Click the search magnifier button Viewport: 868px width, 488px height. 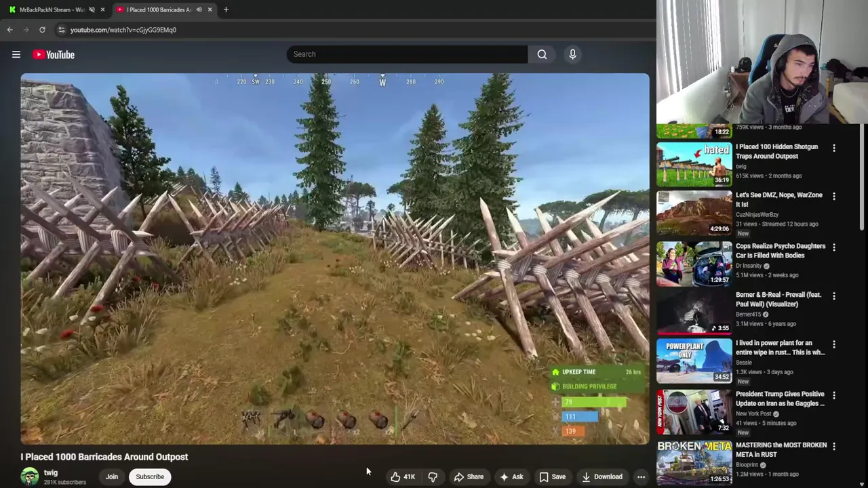point(542,54)
